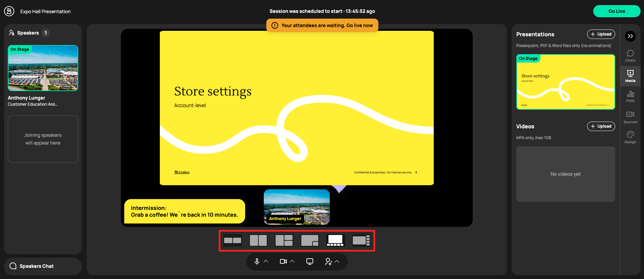Select the Store settings presentation thumbnail
The image size is (644, 279).
pos(565,82)
